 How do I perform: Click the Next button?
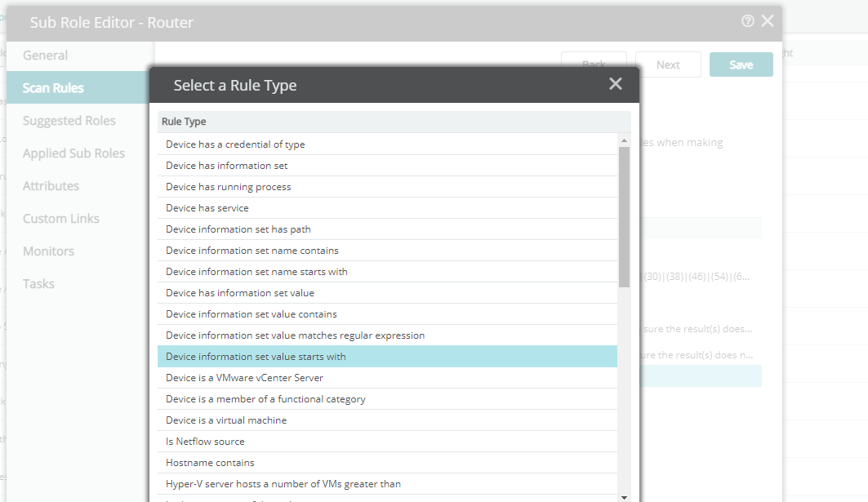pyautogui.click(x=668, y=64)
